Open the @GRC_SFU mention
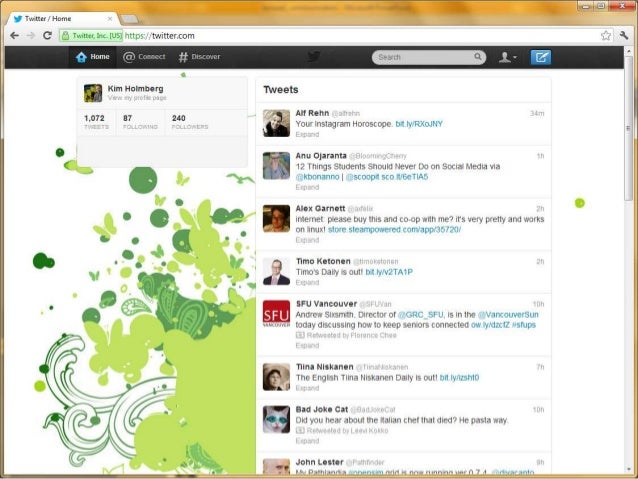This screenshot has width=638, height=479. tap(421, 315)
